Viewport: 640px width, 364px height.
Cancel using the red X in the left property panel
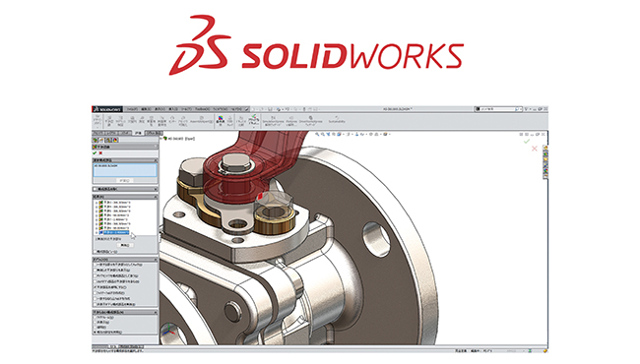[100, 153]
